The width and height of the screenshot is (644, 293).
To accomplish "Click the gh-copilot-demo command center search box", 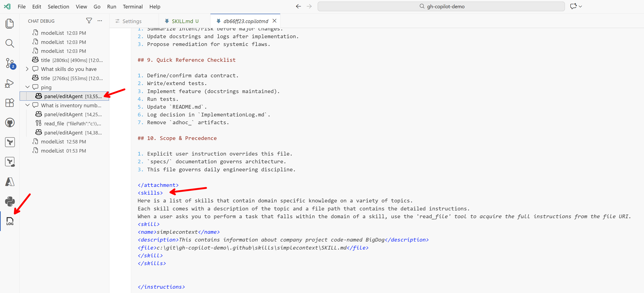I will pyautogui.click(x=441, y=6).
